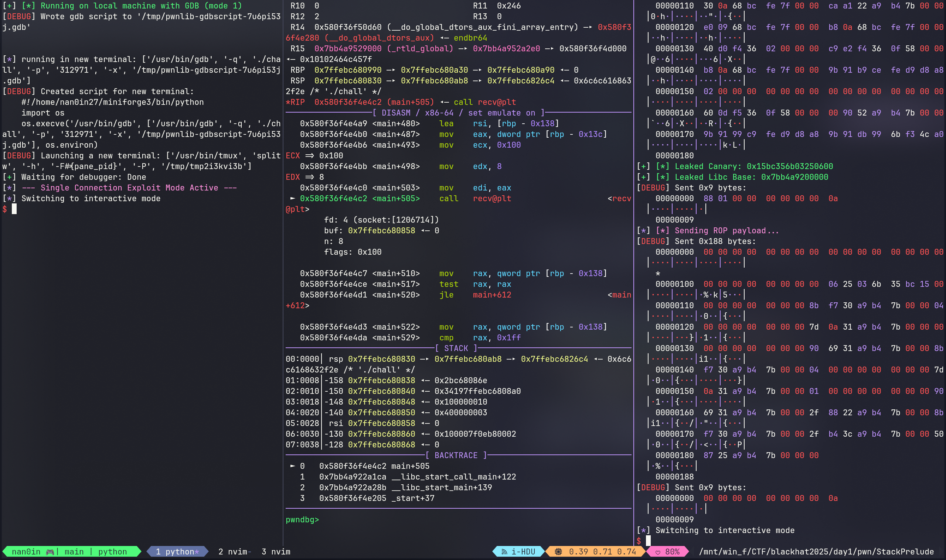Click the STACK section header
Viewport: 946px width, 560px height.
pyautogui.click(x=456, y=348)
